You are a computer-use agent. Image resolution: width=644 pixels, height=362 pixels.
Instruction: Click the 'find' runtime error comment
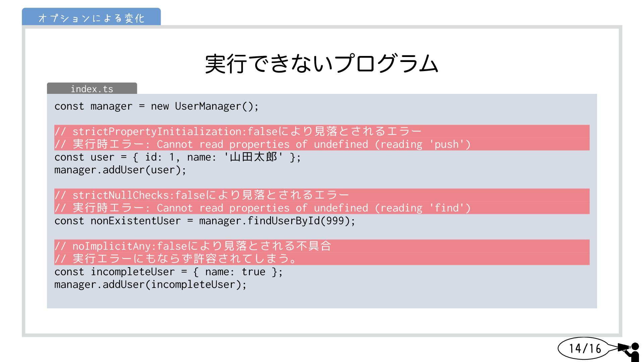262,208
